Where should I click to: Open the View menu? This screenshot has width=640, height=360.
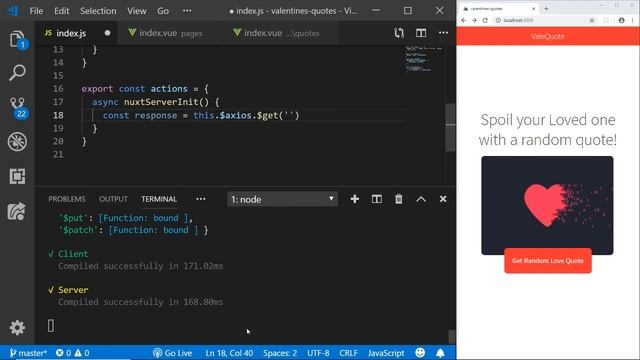tap(137, 11)
